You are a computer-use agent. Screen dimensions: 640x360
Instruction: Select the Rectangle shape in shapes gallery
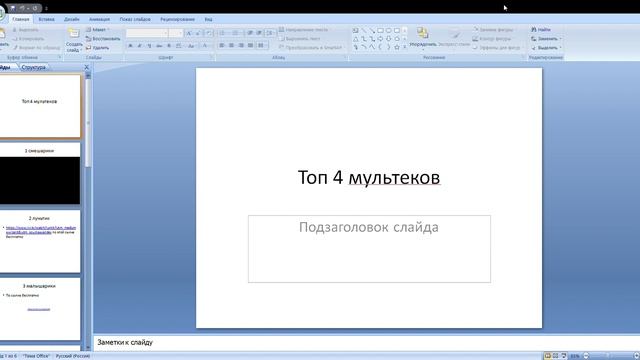(380, 31)
